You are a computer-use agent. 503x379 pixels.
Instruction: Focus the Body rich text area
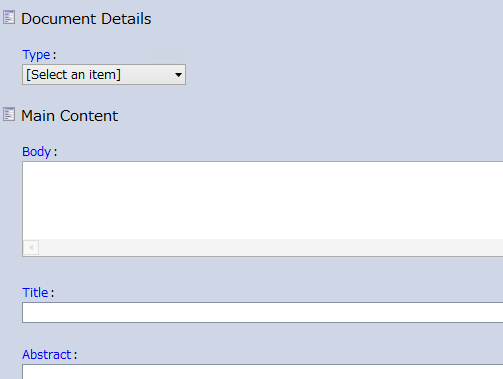(x=263, y=200)
